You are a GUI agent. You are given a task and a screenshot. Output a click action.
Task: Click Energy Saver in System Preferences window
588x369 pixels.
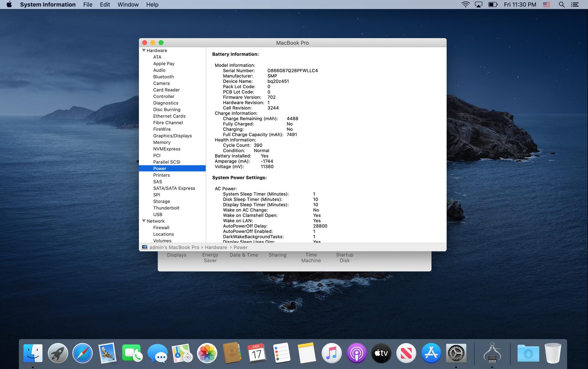pos(210,258)
